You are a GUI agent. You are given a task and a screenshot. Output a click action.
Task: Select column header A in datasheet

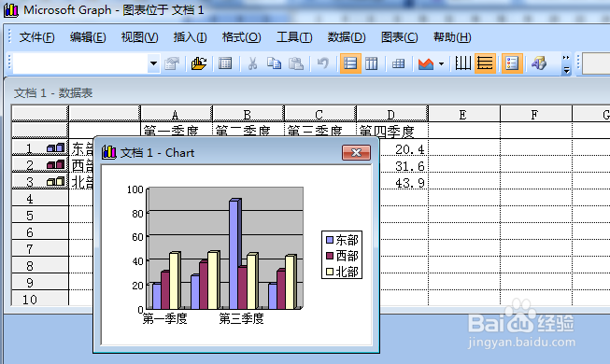click(176, 114)
